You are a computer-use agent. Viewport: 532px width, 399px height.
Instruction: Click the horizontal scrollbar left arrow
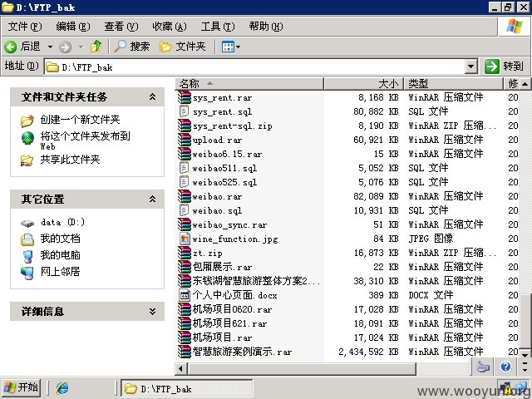181,369
